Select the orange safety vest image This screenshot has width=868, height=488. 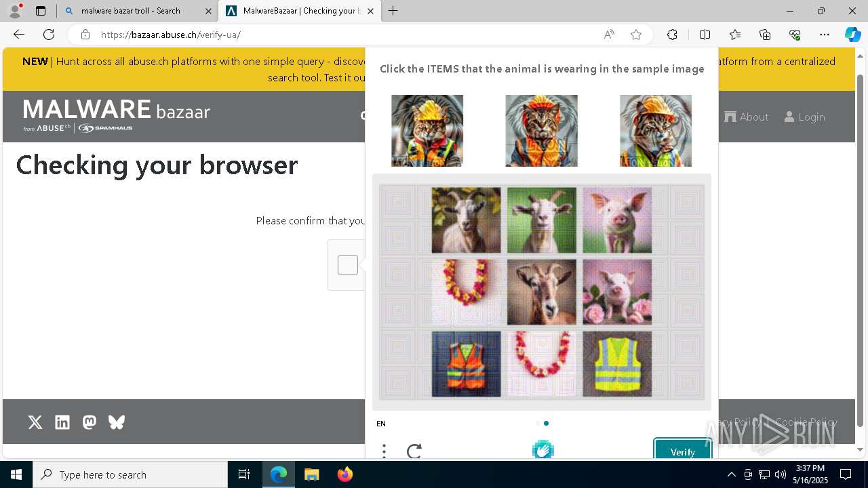[x=467, y=364]
